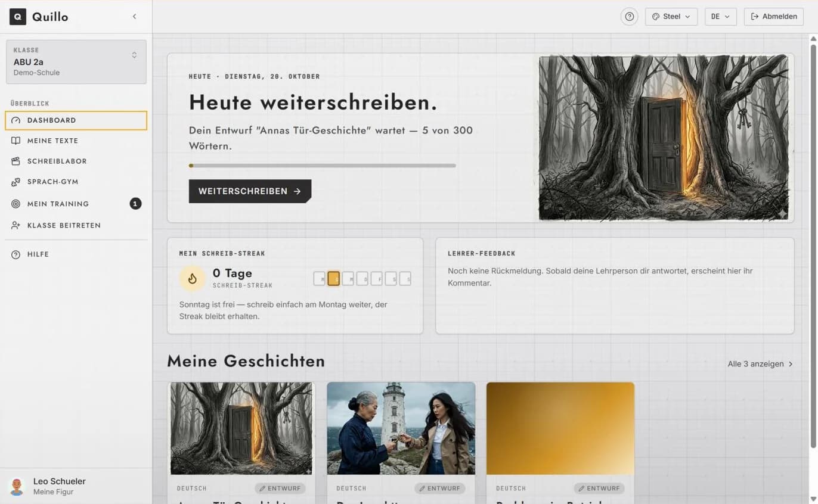The image size is (818, 504).
Task: Click the 'Meine Geschichten' section heading
Action: coord(246,361)
